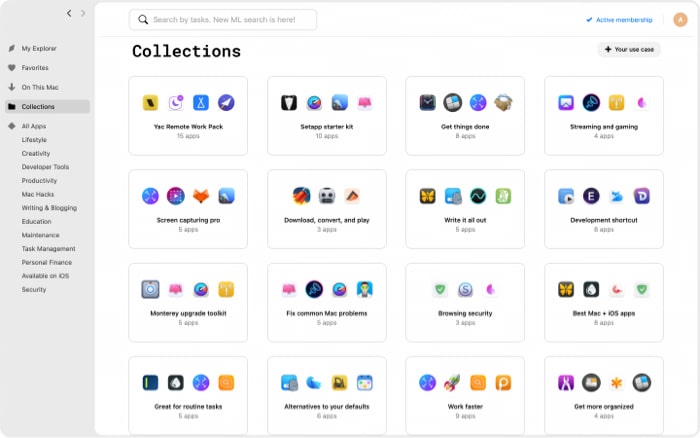Click the purple D icon in Development shortcut

pos(642,196)
